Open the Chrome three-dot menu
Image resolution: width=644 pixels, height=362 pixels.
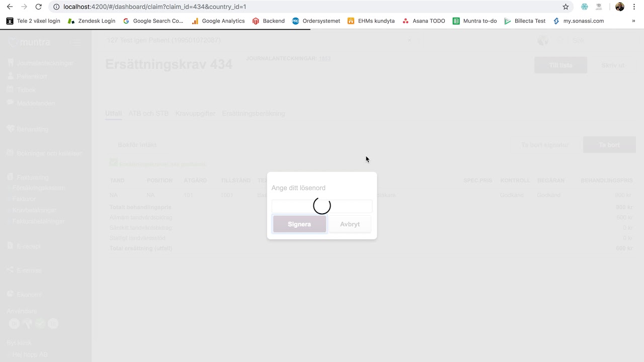(634, 7)
